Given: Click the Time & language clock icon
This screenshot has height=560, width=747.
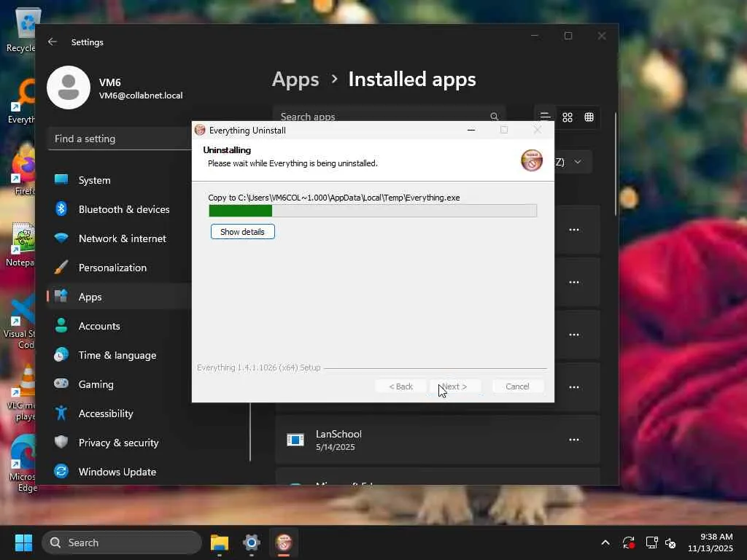Looking at the screenshot, I should [x=61, y=355].
